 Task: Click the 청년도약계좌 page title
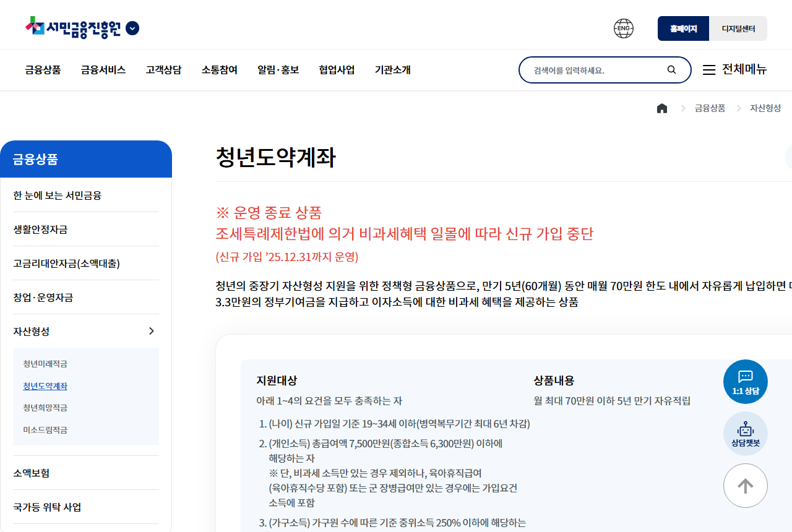[276, 158]
